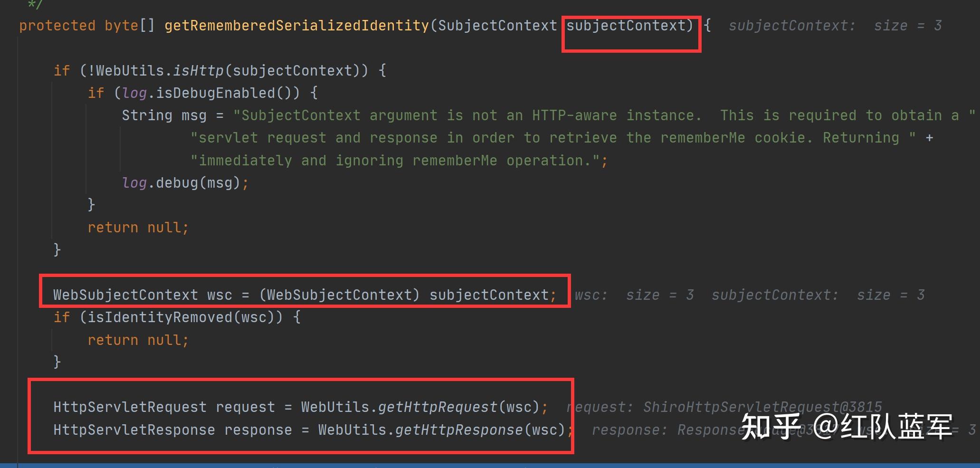Viewport: 980px width, 468px height.
Task: Select the subjectContext parameter in signature
Action: coord(625,26)
